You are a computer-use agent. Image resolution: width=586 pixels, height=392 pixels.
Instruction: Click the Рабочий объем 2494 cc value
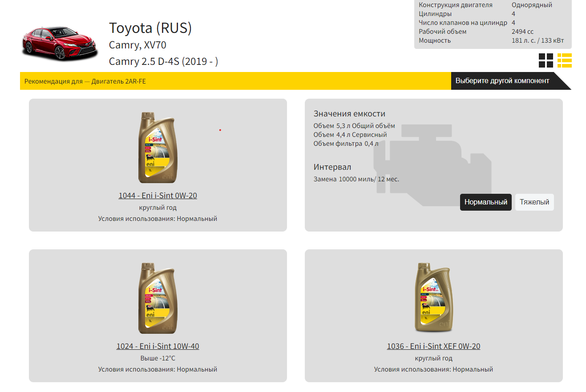point(522,32)
